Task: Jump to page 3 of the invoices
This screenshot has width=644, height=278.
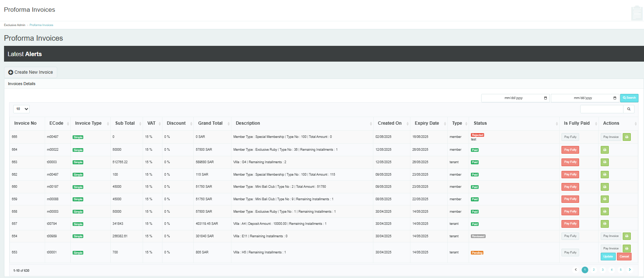Action: tap(603, 270)
